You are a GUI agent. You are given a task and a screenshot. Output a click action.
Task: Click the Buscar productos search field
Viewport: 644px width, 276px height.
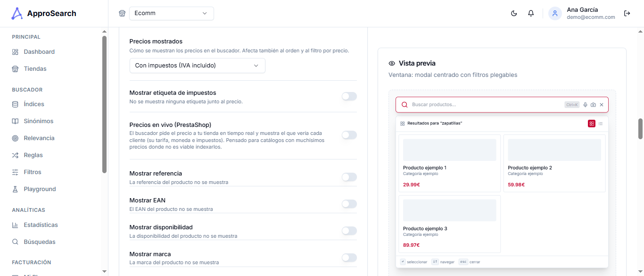coord(486,105)
